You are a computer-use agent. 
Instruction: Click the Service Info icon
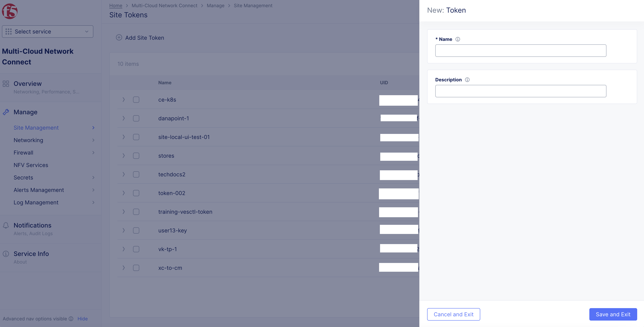pos(6,254)
